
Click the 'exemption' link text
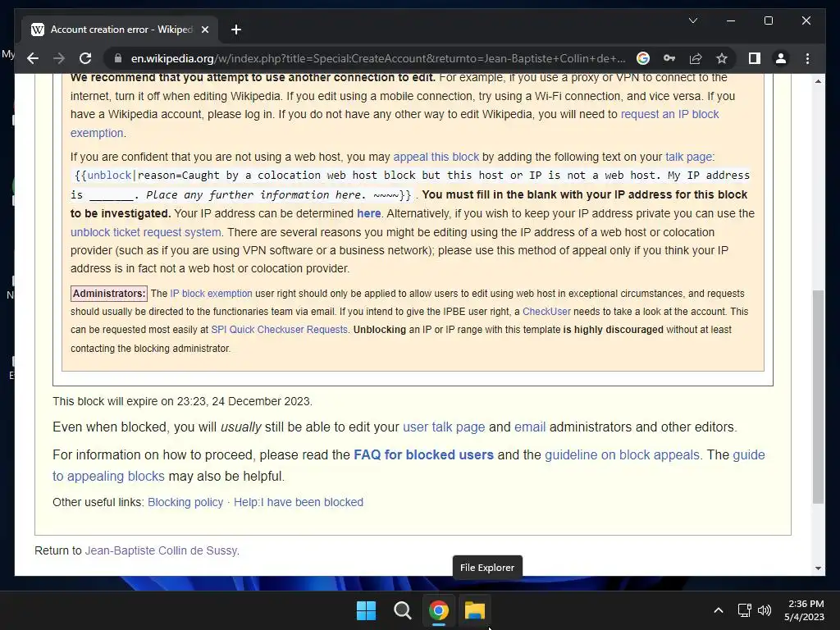[x=97, y=133]
